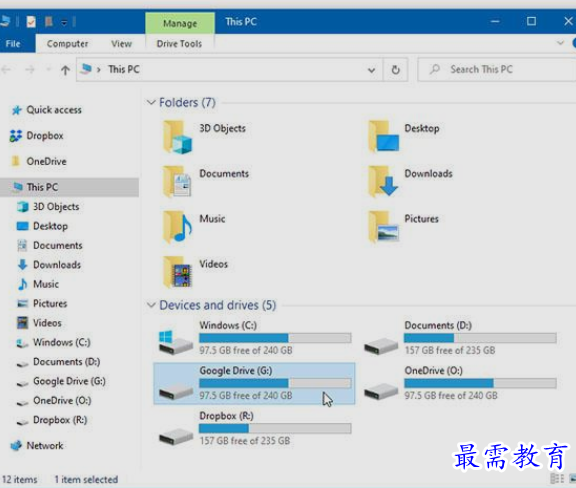The image size is (576, 488).
Task: Open the File menu
Action: tap(13, 43)
